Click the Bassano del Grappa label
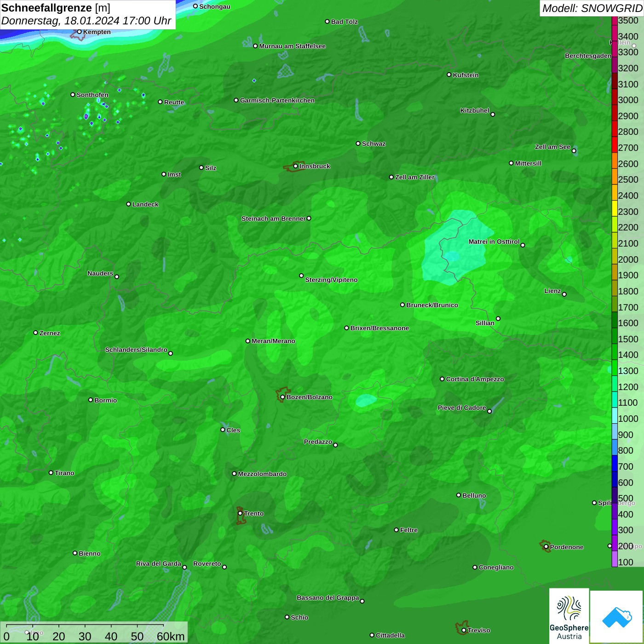 (328, 598)
